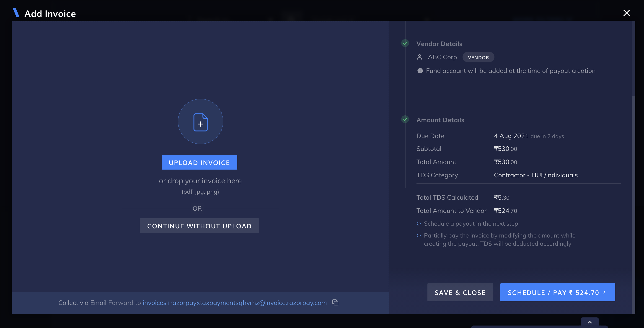Click the green check beside Amount Details

click(x=405, y=119)
